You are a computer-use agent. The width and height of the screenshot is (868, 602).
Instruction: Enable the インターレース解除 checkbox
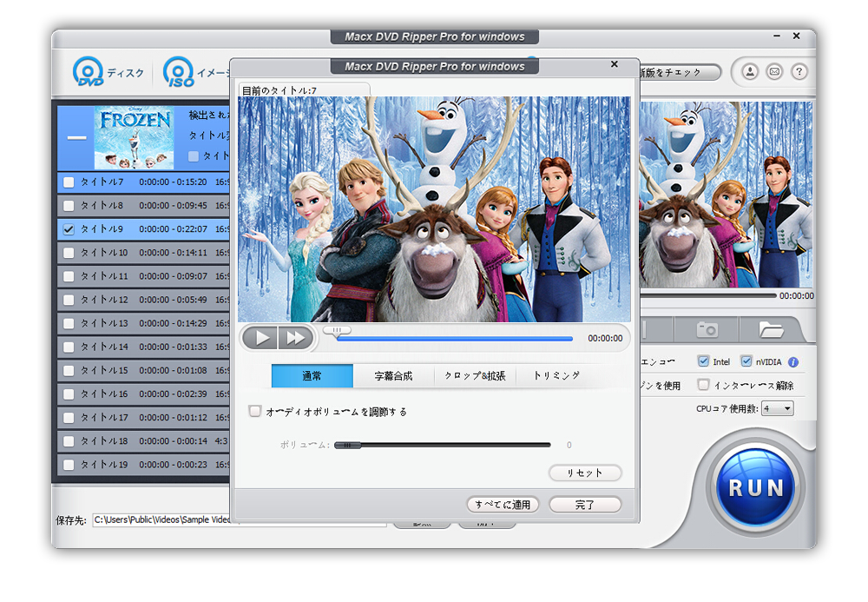point(703,384)
